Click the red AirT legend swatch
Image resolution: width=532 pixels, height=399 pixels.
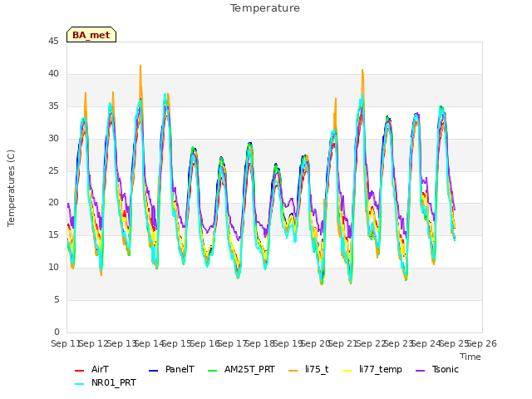pyautogui.click(x=79, y=371)
